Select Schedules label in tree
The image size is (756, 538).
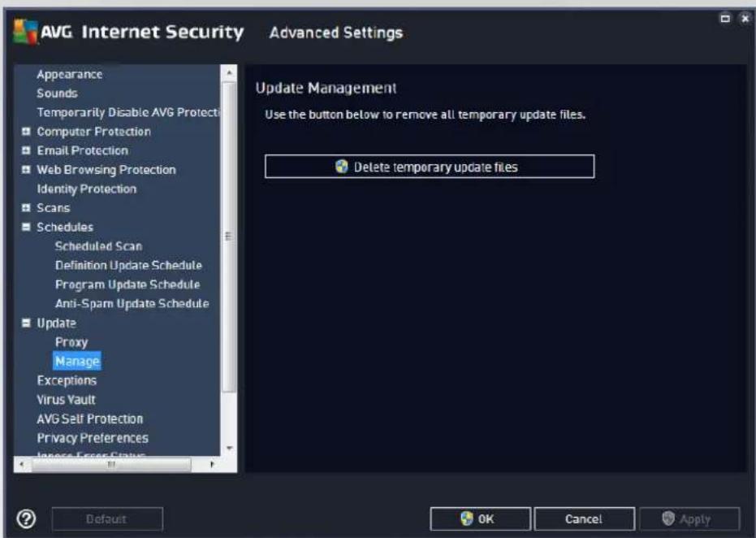pyautogui.click(x=65, y=228)
